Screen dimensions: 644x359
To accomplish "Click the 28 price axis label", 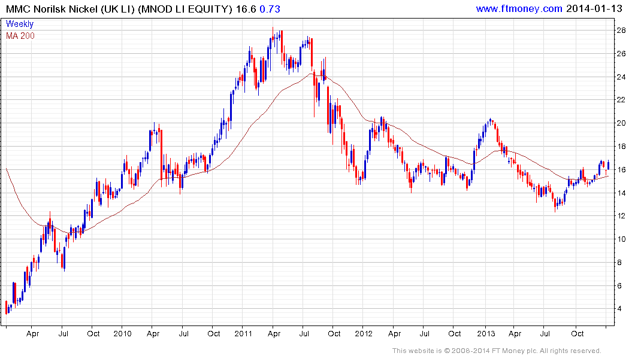I will click(x=621, y=31).
